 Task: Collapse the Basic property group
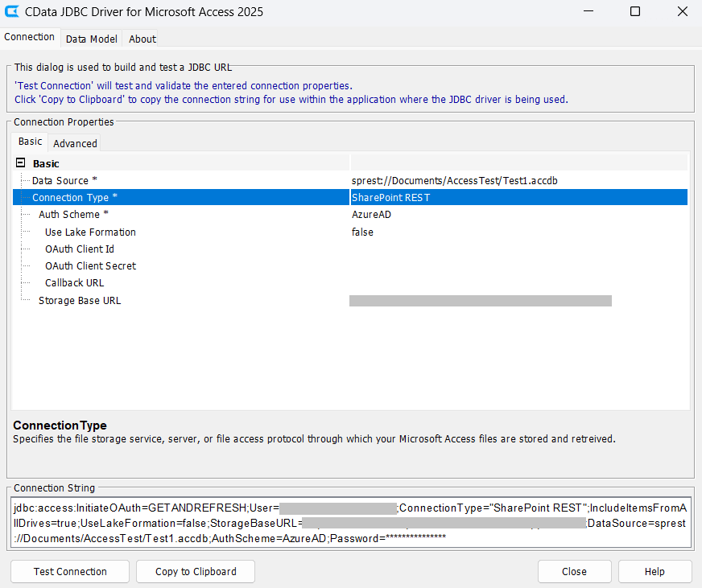pos(20,163)
